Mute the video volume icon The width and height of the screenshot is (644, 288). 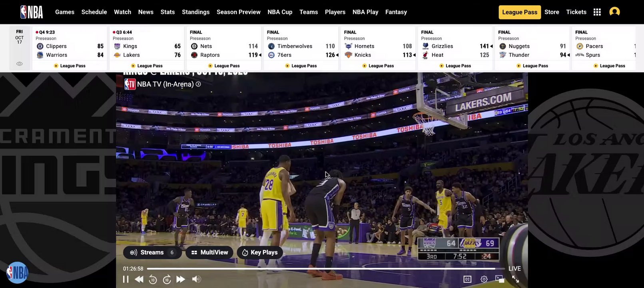click(196, 279)
